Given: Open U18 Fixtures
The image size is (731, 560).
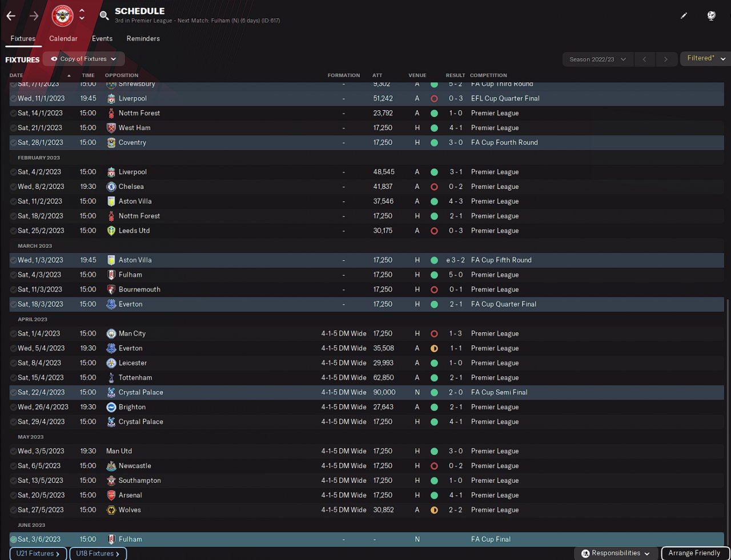Looking at the screenshot, I should point(98,554).
